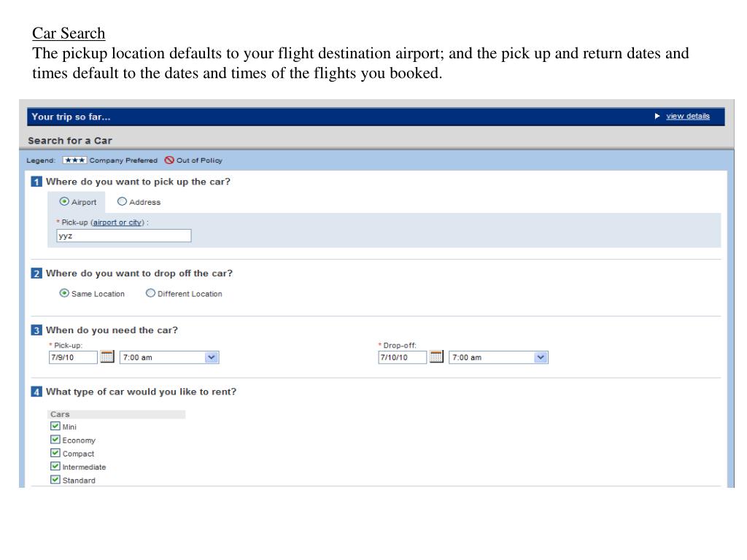This screenshot has height=560, width=747.
Task: Select Same Location drop-off option
Action: click(64, 293)
